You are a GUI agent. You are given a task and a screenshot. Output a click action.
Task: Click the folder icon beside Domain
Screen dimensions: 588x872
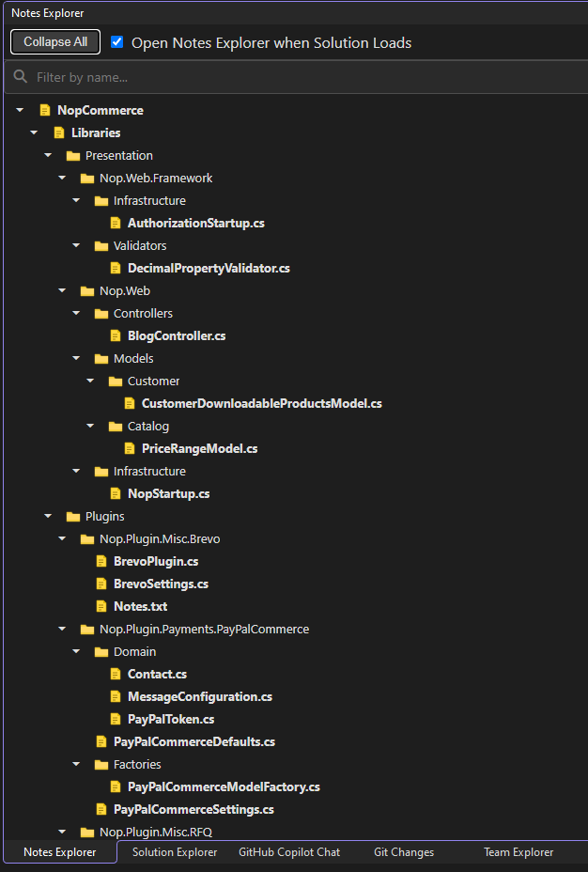pos(101,652)
